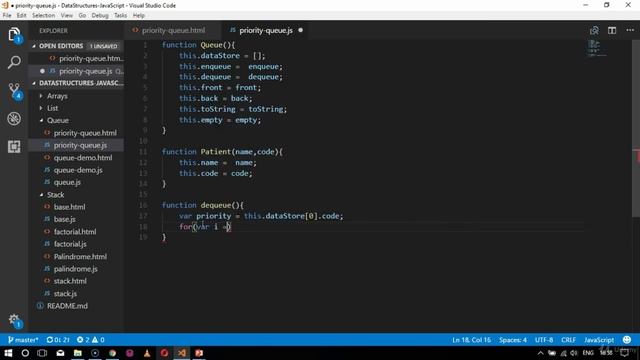
Task: Open Task View on taskbar
Action: pyautogui.click(x=42, y=353)
